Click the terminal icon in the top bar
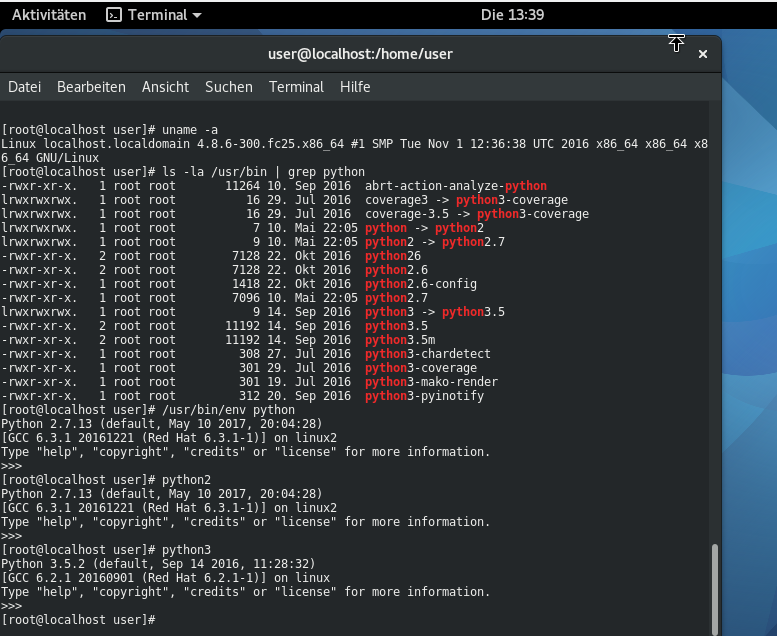Image resolution: width=777 pixels, height=636 pixels. [114, 15]
